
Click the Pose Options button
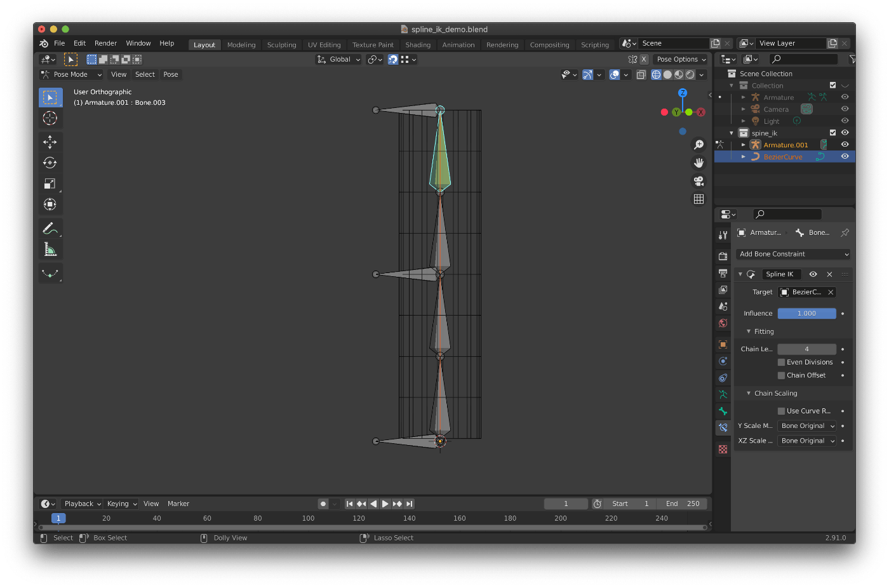681,59
